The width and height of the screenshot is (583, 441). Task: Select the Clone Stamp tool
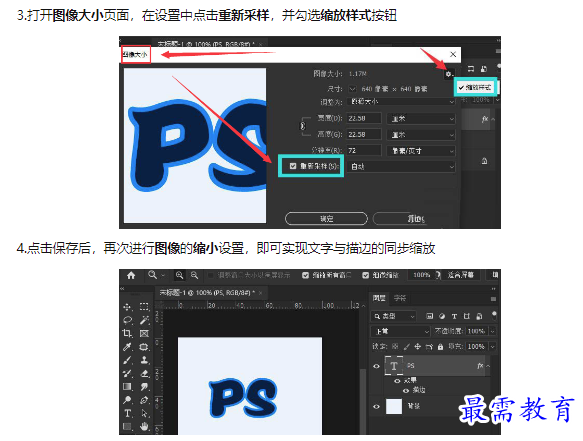pyautogui.click(x=144, y=360)
